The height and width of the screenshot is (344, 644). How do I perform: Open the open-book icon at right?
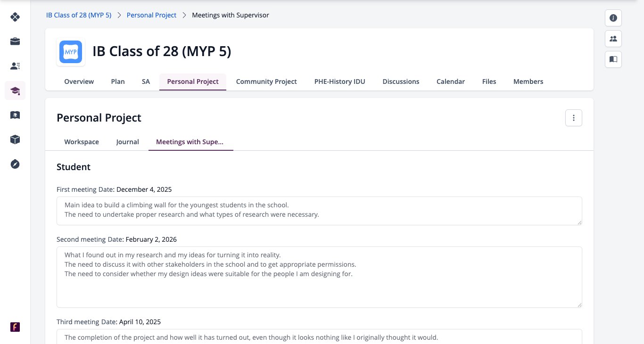click(x=613, y=59)
